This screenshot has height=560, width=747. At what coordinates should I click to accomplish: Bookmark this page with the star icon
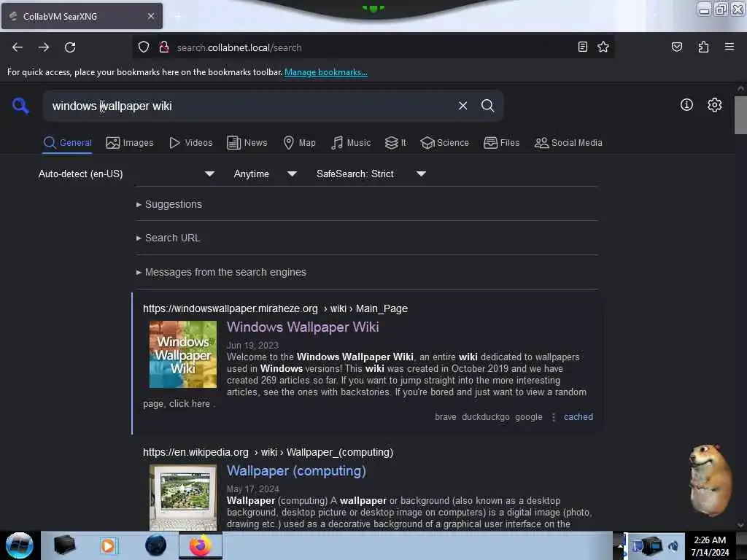[603, 47]
